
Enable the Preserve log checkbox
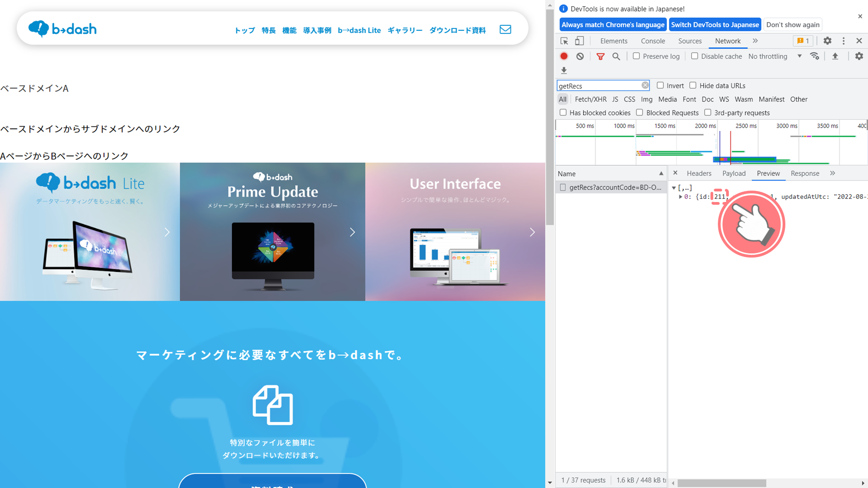click(x=636, y=56)
